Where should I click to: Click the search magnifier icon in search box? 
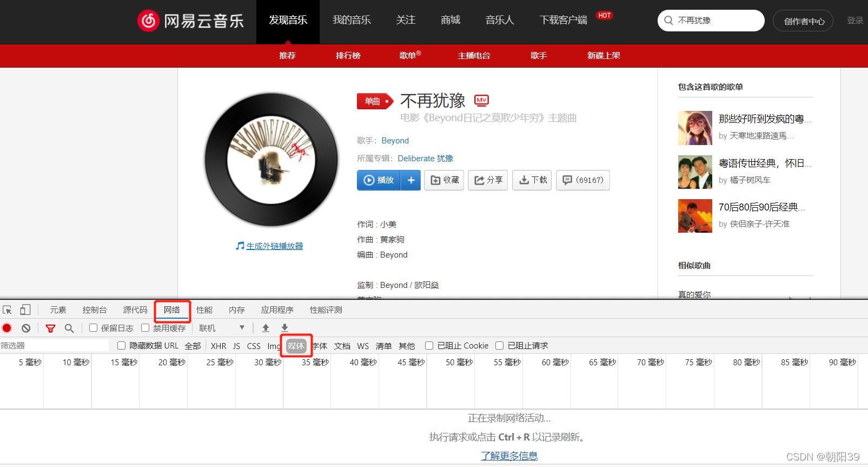pos(669,21)
